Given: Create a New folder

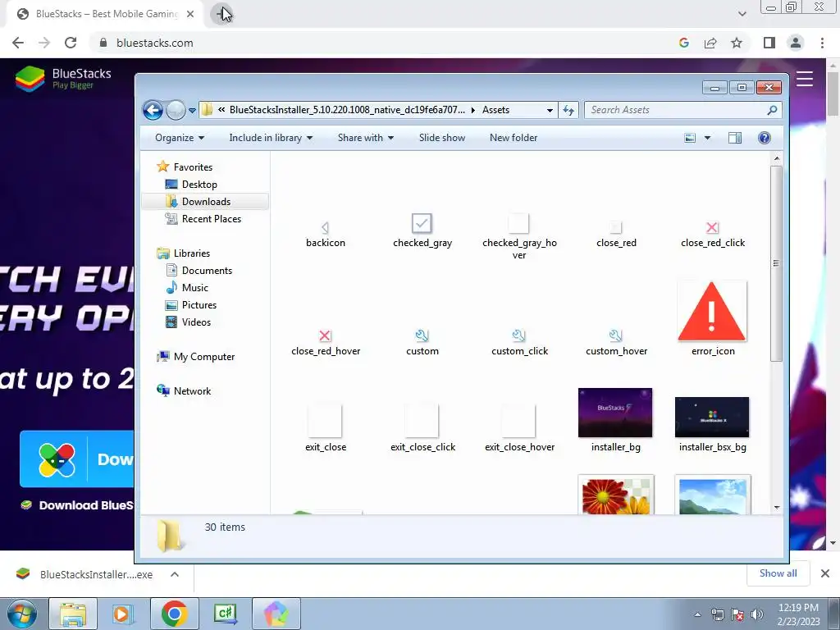Looking at the screenshot, I should (x=514, y=138).
